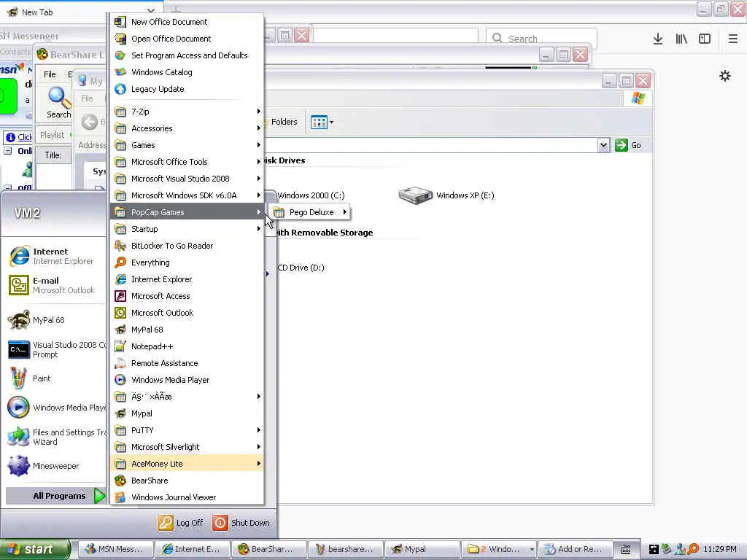This screenshot has width=747, height=560.
Task: Launch Notepad++
Action: tap(187, 346)
